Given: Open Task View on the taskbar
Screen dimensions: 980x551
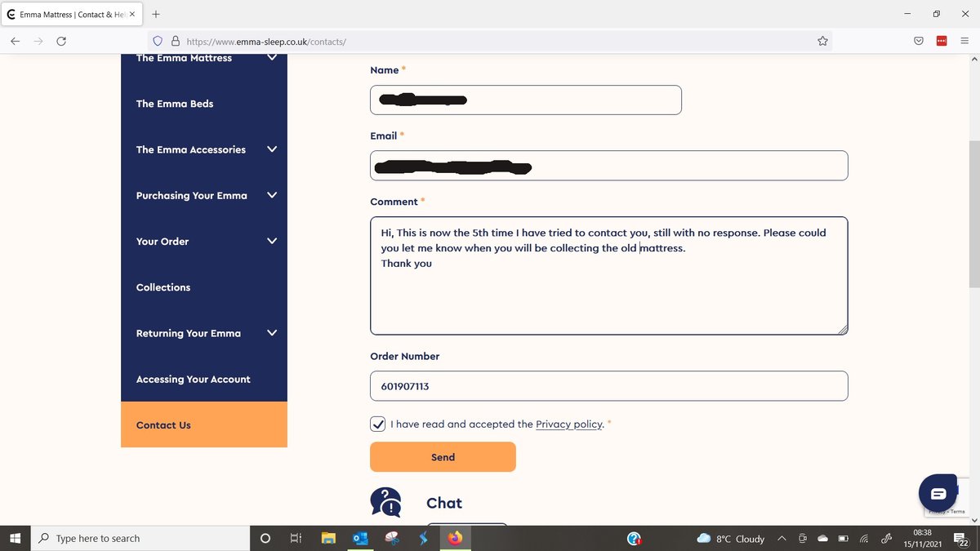Looking at the screenshot, I should point(296,538).
